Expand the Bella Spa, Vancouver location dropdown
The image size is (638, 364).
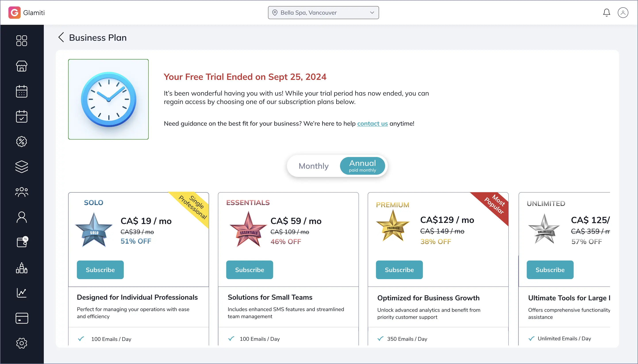pyautogui.click(x=323, y=13)
